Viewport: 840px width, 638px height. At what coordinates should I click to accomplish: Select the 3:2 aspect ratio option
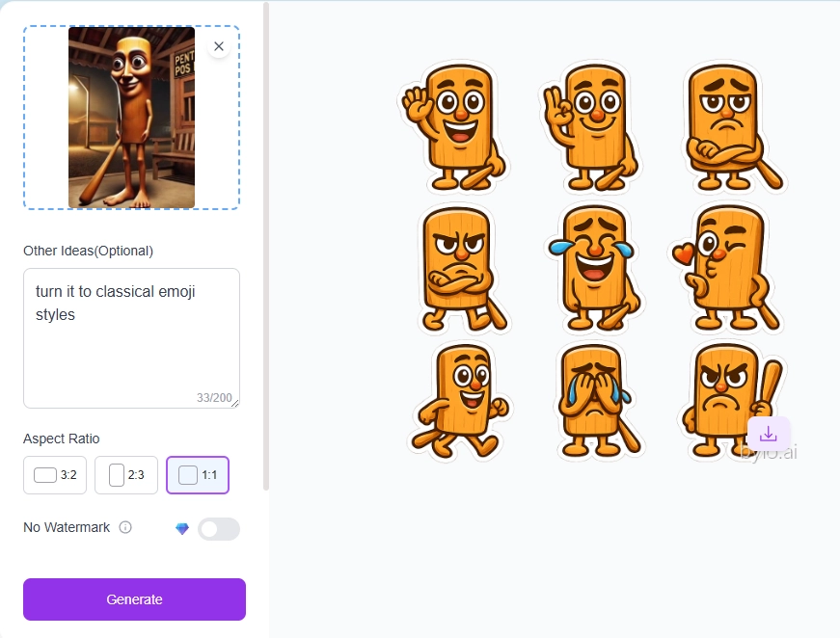tap(54, 474)
